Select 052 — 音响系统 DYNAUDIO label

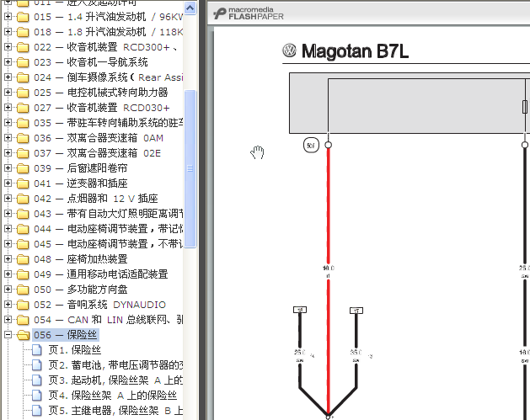click(99, 305)
